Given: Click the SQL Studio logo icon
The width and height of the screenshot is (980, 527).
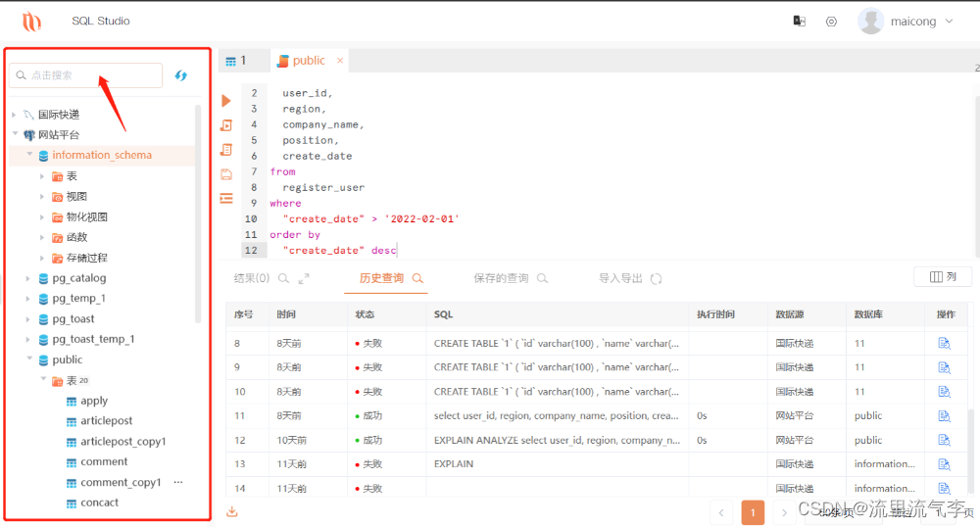Looking at the screenshot, I should (x=31, y=22).
